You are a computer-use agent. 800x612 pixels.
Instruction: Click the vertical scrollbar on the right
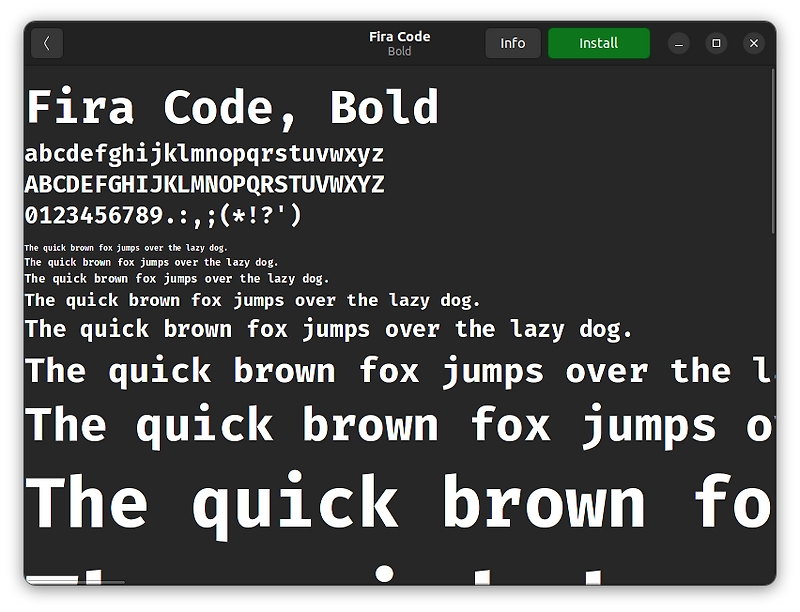point(773,151)
